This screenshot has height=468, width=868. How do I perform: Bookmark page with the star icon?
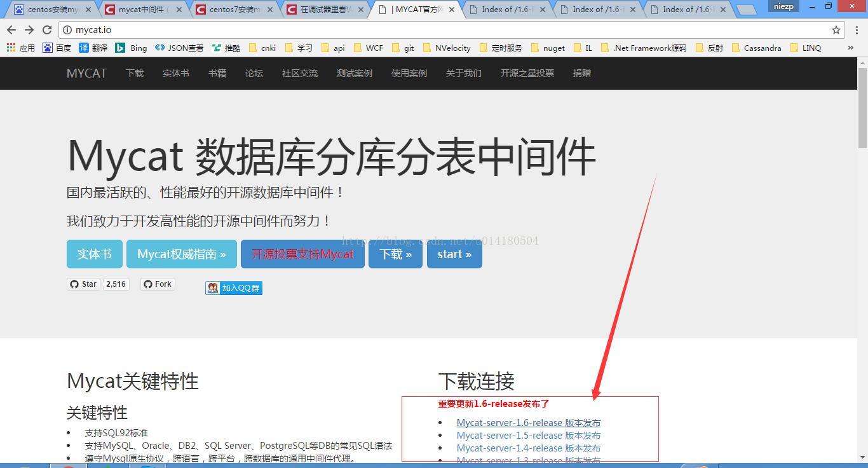coord(836,30)
